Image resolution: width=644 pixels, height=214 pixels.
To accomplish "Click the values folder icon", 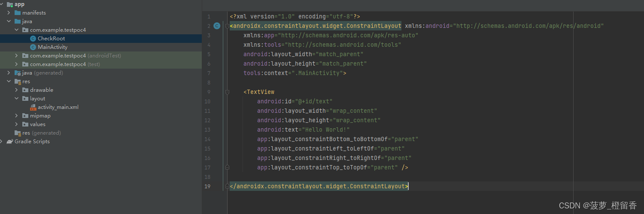I will click(x=25, y=124).
